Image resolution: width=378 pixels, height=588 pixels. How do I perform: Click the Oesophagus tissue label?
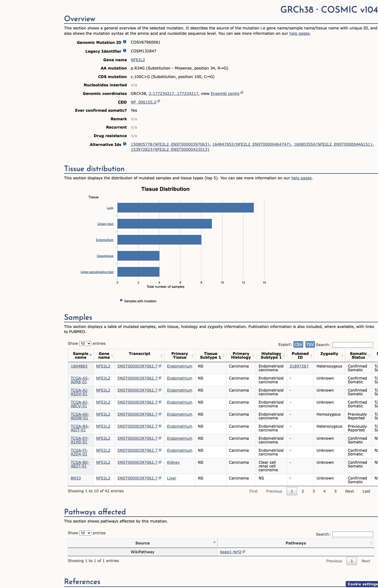click(105, 256)
